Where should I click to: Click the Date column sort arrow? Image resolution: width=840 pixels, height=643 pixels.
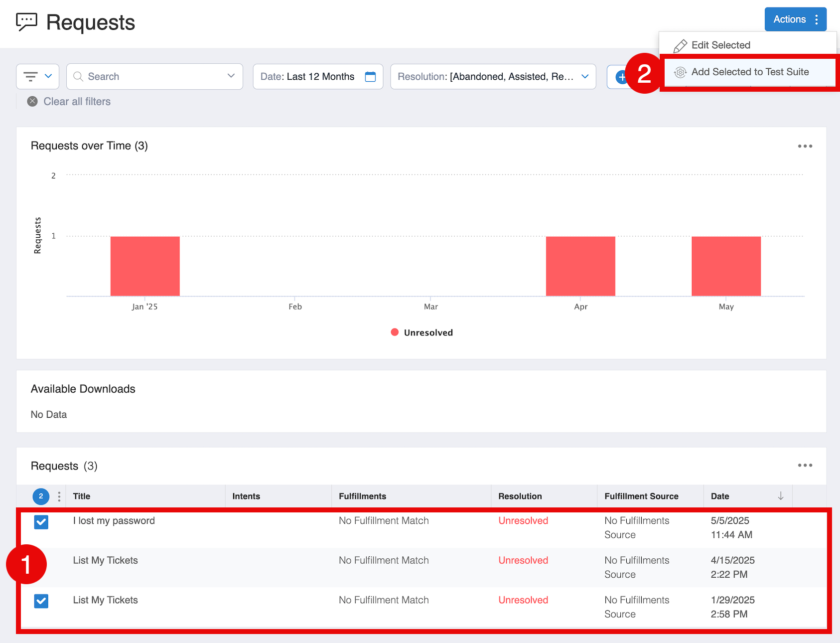point(780,496)
